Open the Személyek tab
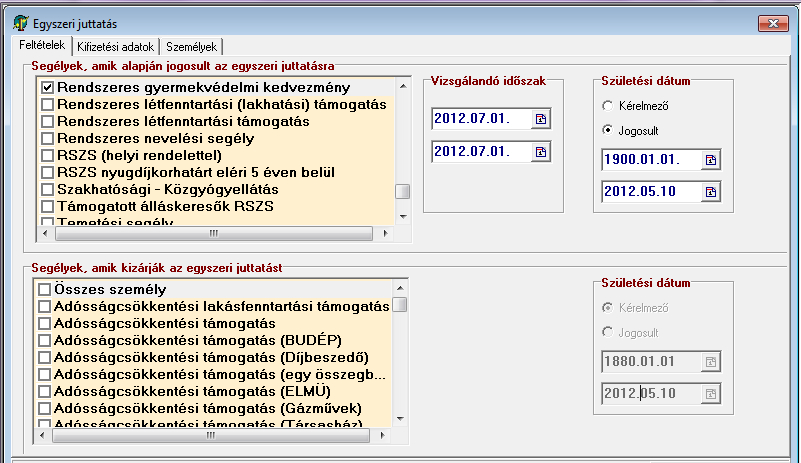Viewport: 801px width, 463px height. pos(192,47)
